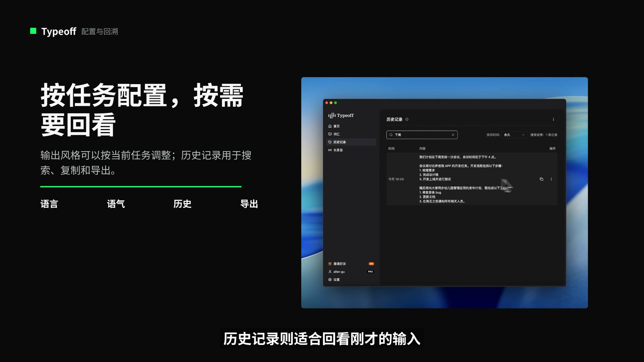Image resolution: width=644 pixels, height=362 pixels.
Task: Click the Typeoff logo in sidebar
Action: tap(341, 115)
